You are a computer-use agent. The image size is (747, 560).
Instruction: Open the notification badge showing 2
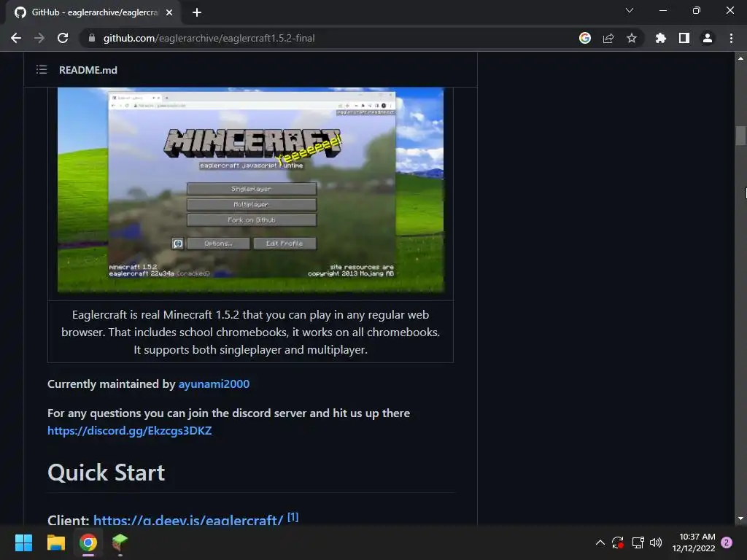pos(727,542)
